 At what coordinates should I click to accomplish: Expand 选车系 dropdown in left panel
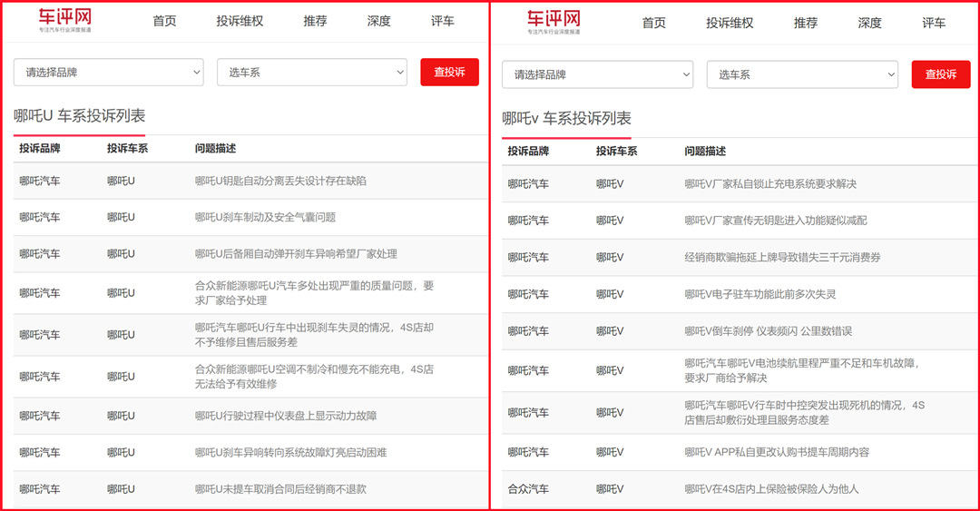[312, 72]
